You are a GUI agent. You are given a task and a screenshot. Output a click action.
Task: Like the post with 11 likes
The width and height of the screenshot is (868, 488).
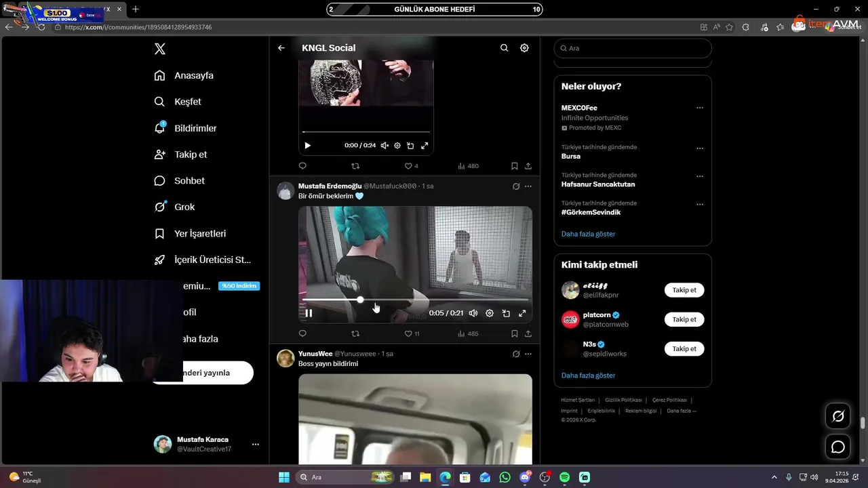[412, 333]
